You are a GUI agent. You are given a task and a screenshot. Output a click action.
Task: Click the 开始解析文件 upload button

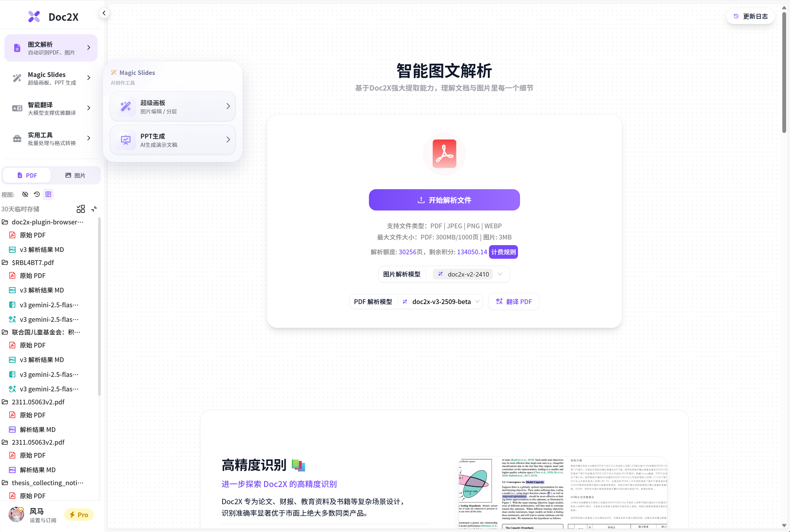coord(444,200)
